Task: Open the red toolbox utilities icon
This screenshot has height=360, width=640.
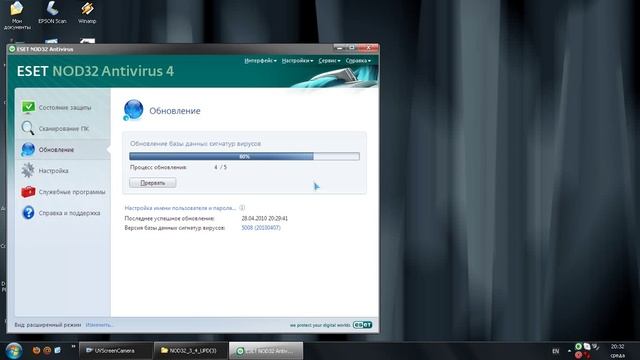Action: pos(28,191)
